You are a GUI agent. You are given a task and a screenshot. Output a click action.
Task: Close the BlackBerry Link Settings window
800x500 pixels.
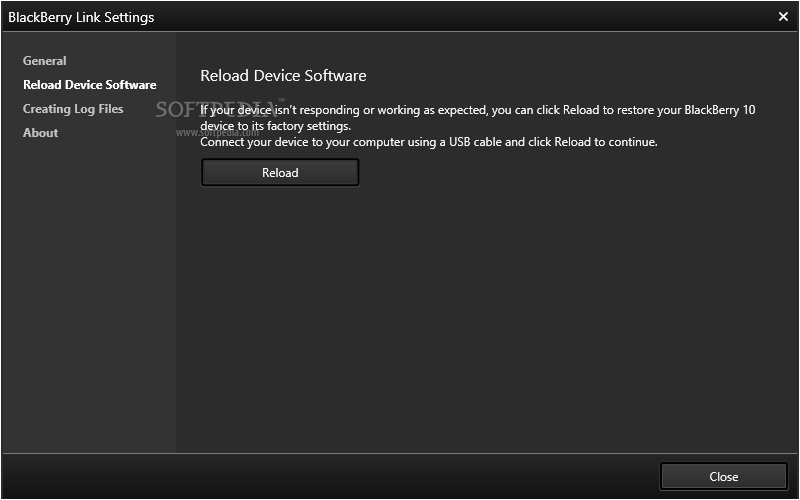[783, 17]
